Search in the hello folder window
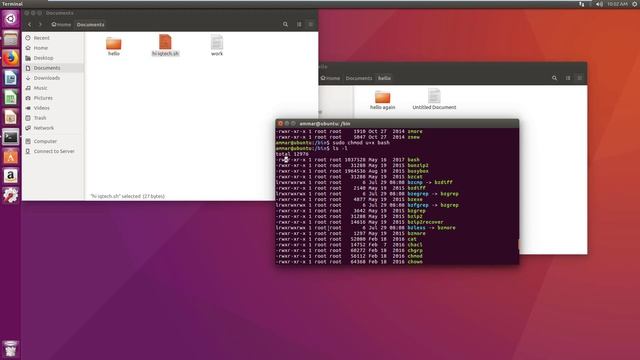 tap(554, 78)
